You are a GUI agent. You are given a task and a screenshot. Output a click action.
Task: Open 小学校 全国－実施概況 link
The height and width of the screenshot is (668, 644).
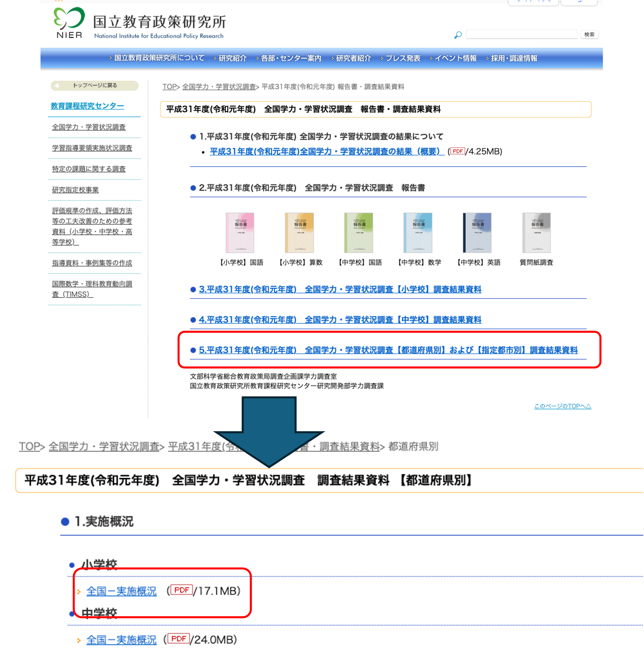click(122, 591)
